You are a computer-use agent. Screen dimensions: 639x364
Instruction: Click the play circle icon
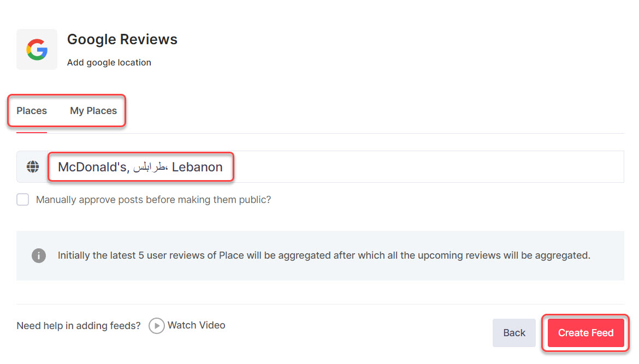pyautogui.click(x=157, y=326)
